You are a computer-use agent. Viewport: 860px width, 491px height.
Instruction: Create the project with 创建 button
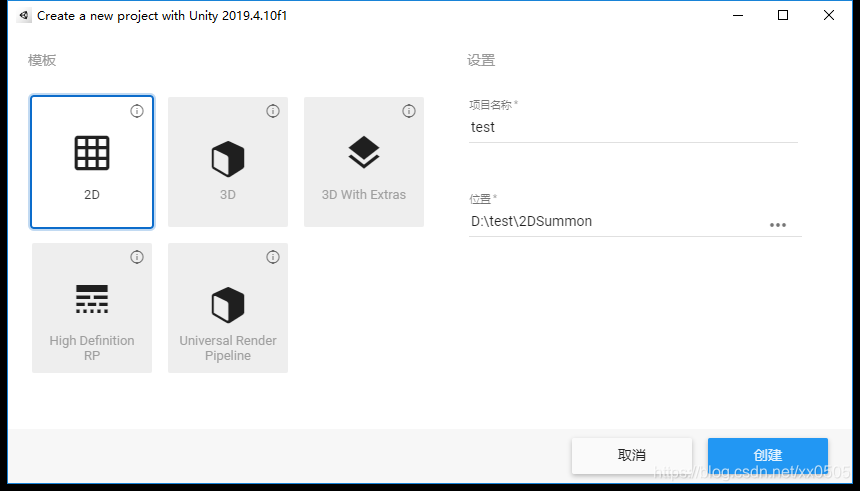(x=768, y=455)
